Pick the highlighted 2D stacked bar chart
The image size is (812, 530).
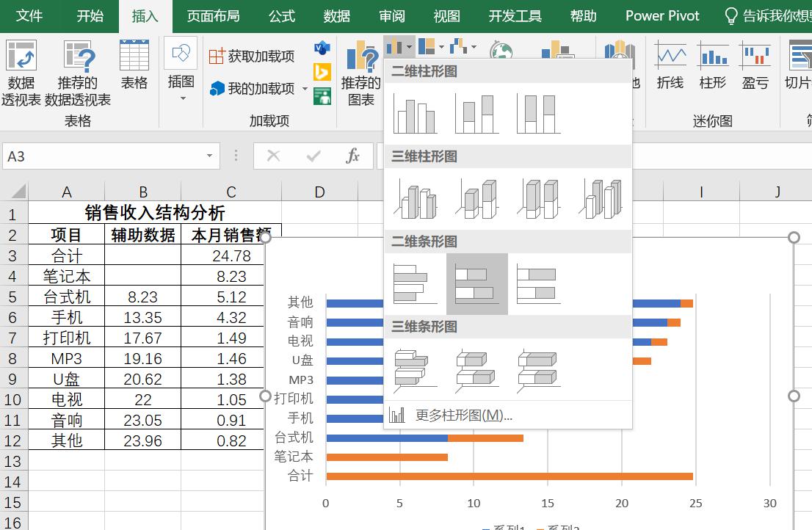point(477,284)
